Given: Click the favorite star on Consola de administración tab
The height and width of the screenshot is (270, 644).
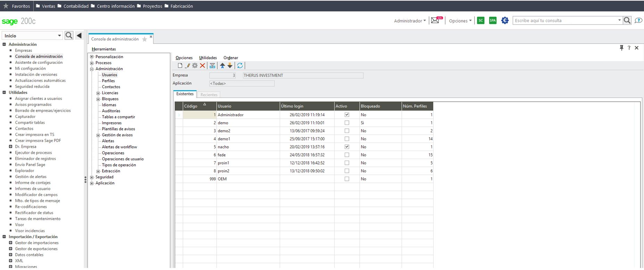Looking at the screenshot, I should [144, 39].
